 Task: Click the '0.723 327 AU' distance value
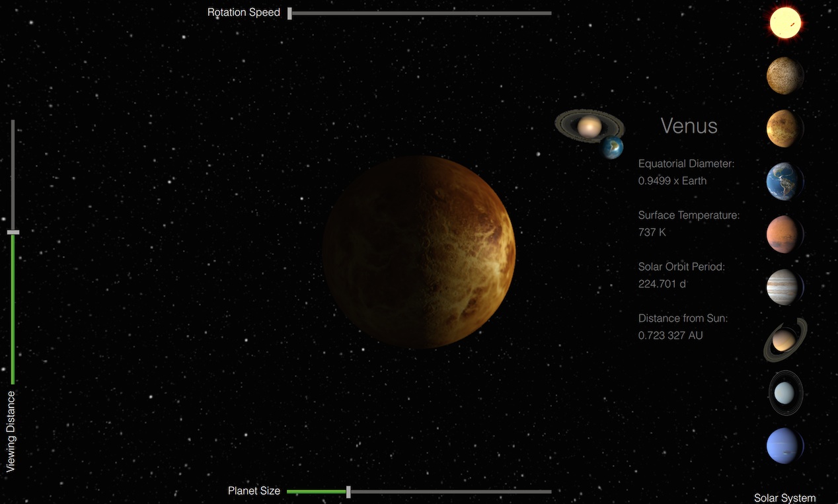[671, 335]
